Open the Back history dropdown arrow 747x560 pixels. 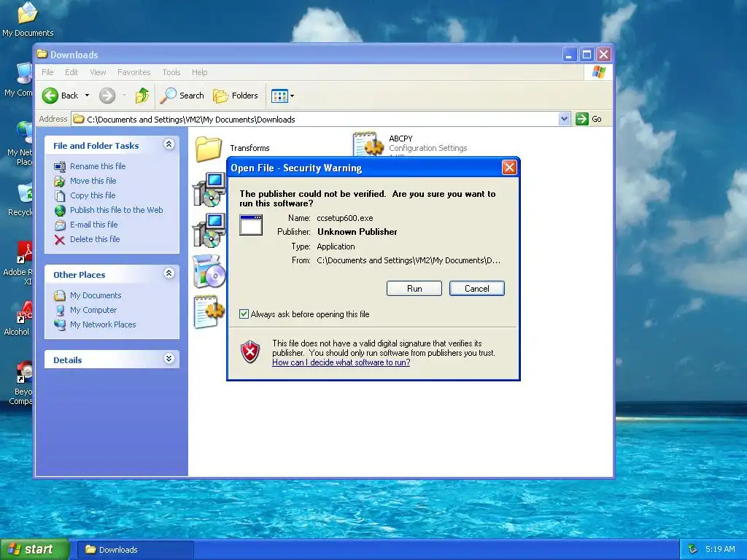[88, 96]
